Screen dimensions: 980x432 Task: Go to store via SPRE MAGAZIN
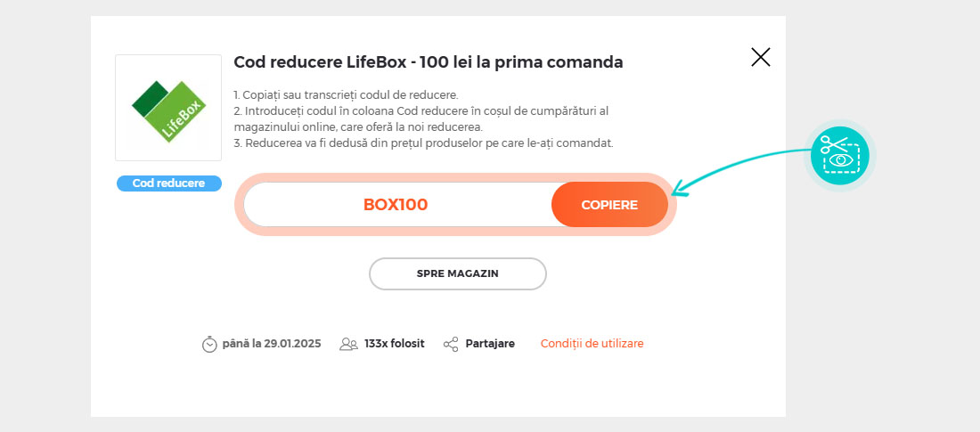(x=458, y=273)
